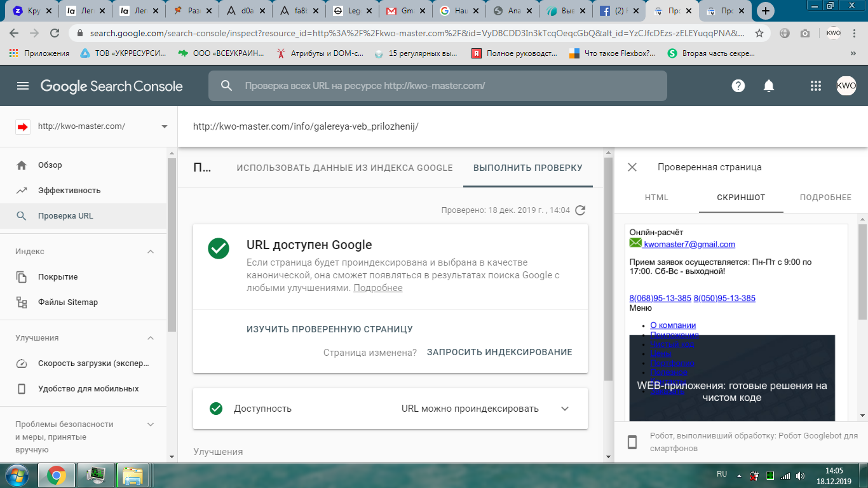The image size is (868, 488).
Task: Click phone link 8(050)95-13-385
Action: point(724,298)
